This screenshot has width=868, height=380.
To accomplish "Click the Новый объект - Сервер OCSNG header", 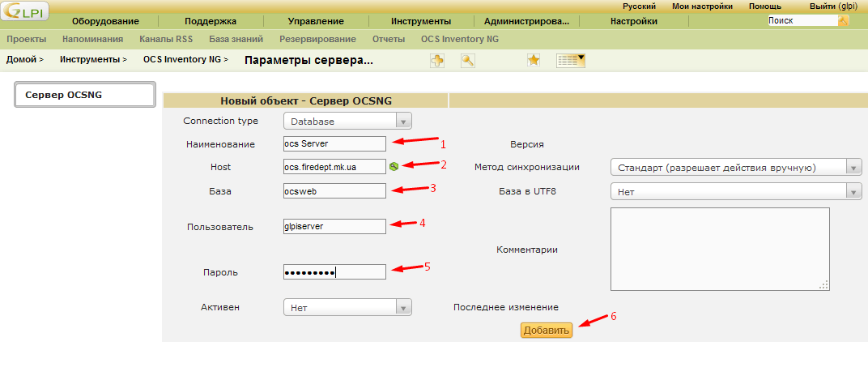I will [x=306, y=100].
